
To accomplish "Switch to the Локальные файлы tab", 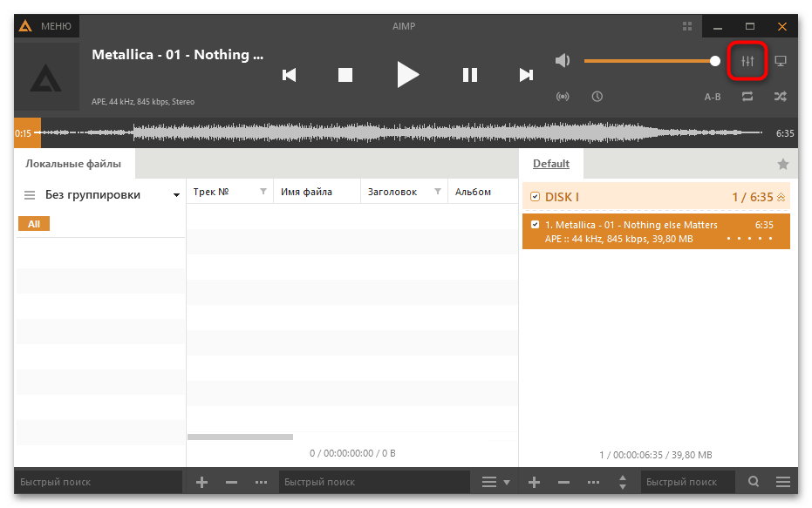I will [73, 164].
